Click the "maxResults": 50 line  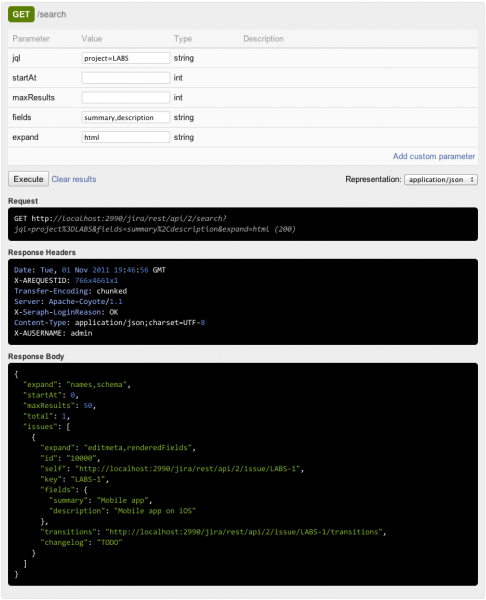(x=59, y=406)
